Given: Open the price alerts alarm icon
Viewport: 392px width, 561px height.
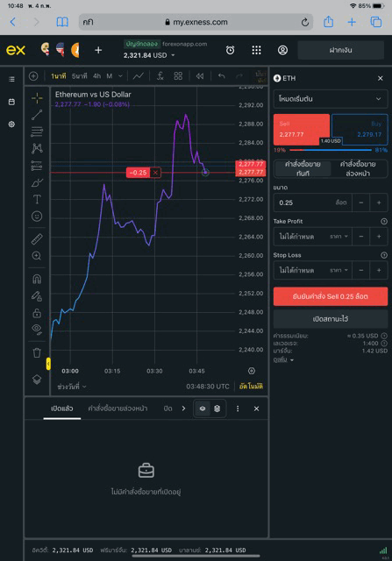Looking at the screenshot, I should point(230,50).
